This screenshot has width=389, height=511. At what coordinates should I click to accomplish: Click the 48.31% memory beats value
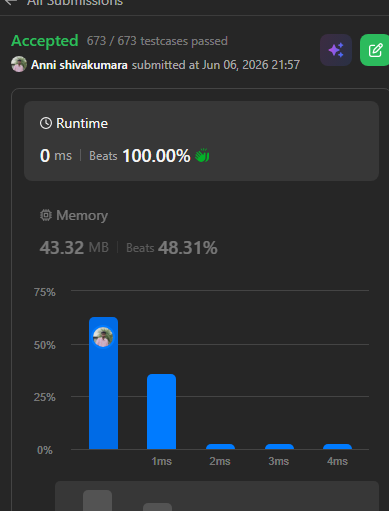pos(188,248)
